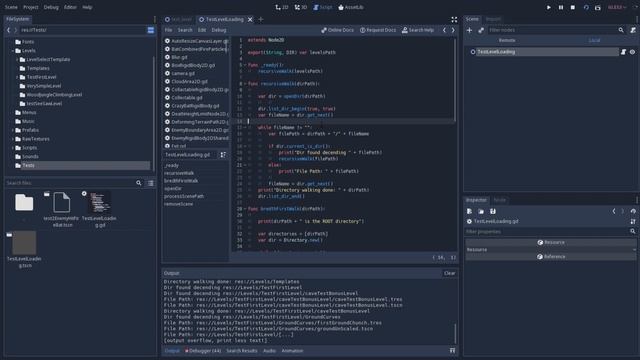Switch to the Debugger bottom tab
The width and height of the screenshot is (640, 360).
(x=203, y=351)
